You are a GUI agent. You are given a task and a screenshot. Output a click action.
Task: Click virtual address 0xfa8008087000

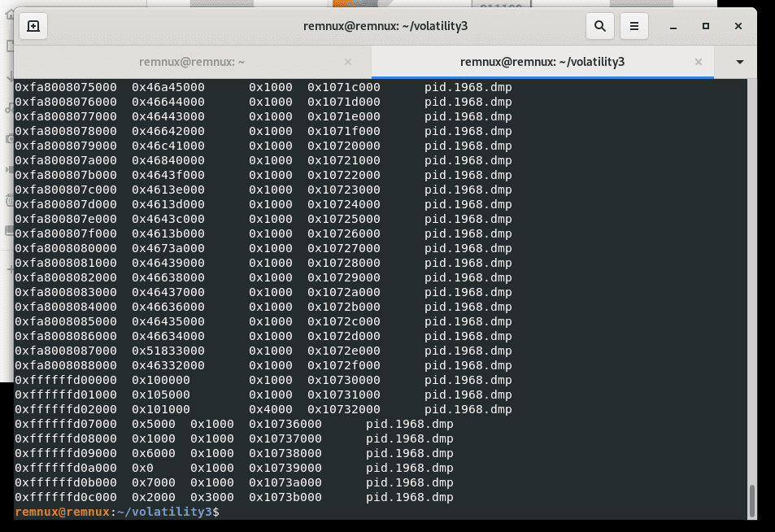click(66, 351)
